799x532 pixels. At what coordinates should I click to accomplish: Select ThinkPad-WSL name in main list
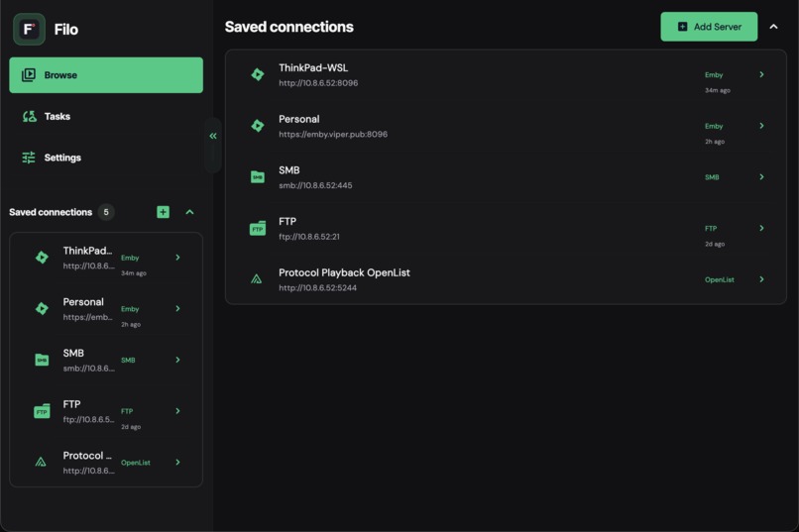click(x=313, y=67)
